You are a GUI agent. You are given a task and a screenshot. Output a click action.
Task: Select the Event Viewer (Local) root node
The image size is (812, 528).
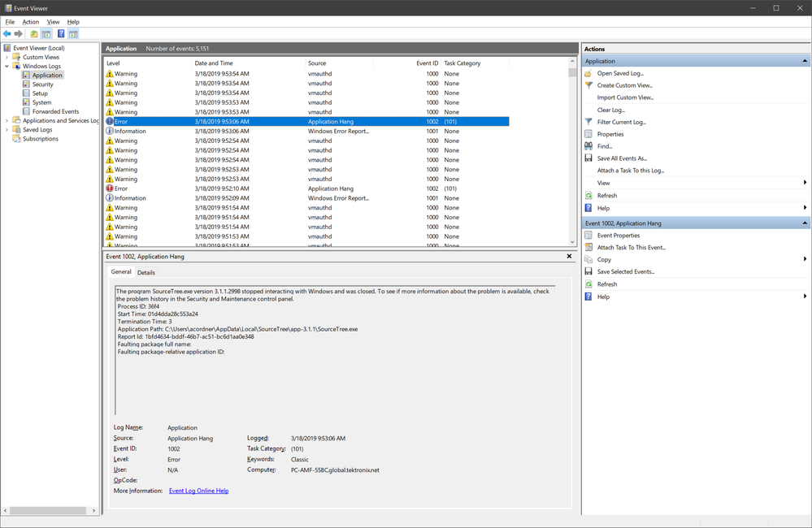coord(39,48)
